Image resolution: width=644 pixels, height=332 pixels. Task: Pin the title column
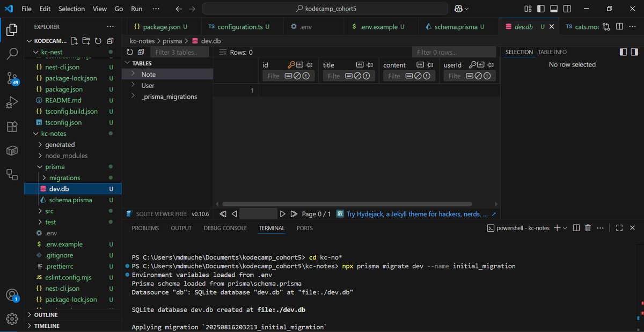coord(370,65)
